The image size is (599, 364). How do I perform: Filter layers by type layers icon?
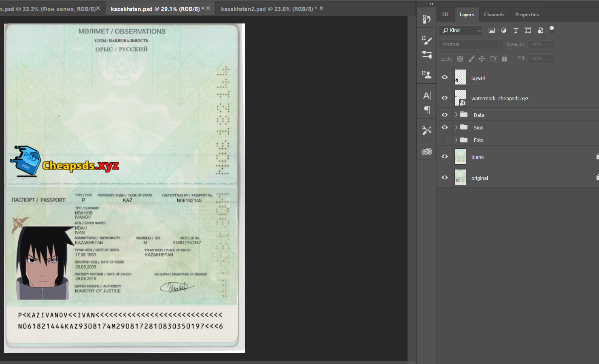click(516, 30)
